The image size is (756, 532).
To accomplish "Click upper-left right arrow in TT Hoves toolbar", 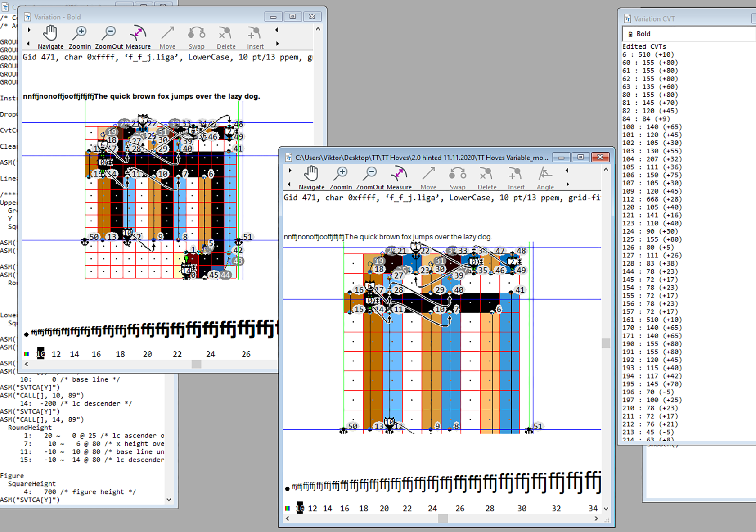I will point(290,171).
